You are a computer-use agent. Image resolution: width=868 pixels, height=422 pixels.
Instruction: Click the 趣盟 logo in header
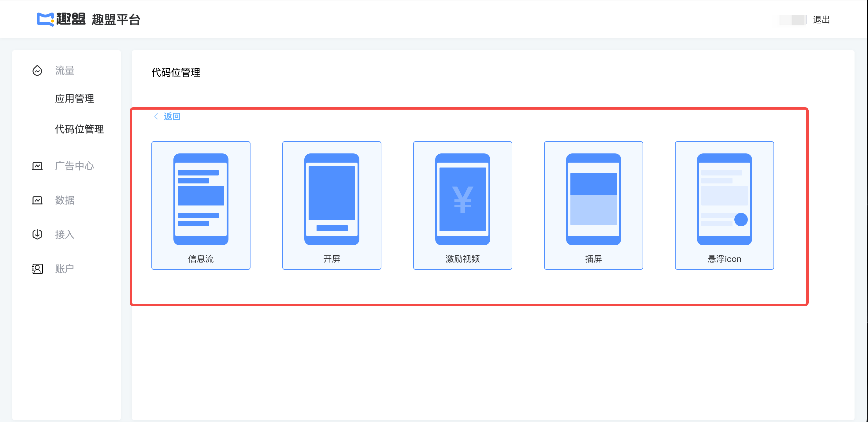[x=61, y=19]
